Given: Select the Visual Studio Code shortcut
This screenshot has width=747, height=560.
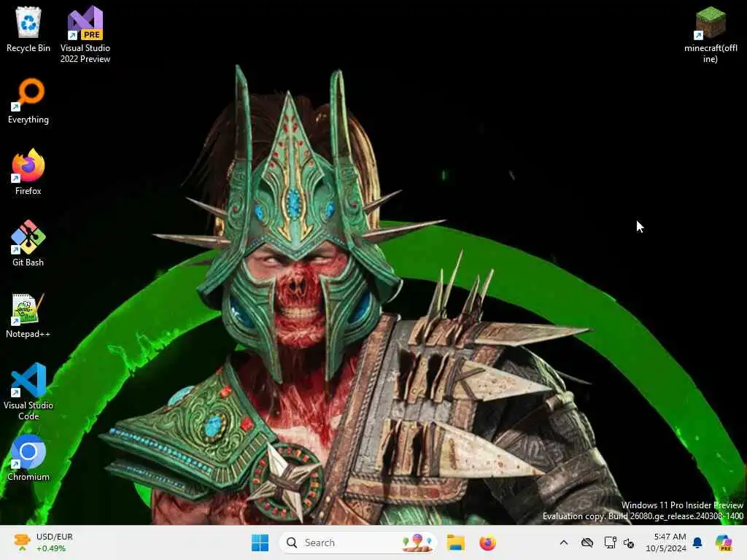Looking at the screenshot, I should pyautogui.click(x=28, y=392).
